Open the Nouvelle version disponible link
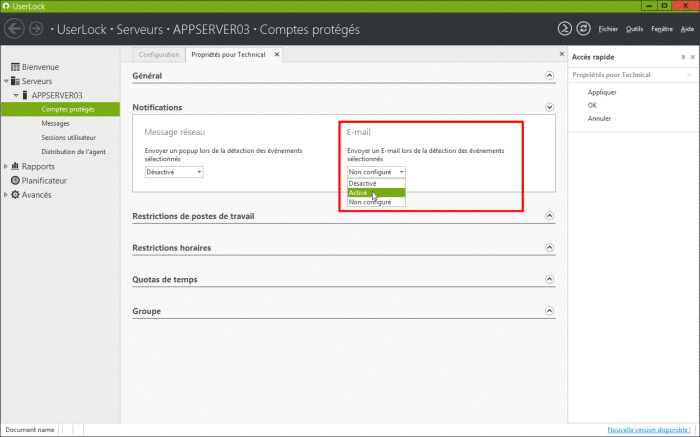Image resolution: width=700 pixels, height=437 pixels. (649, 430)
